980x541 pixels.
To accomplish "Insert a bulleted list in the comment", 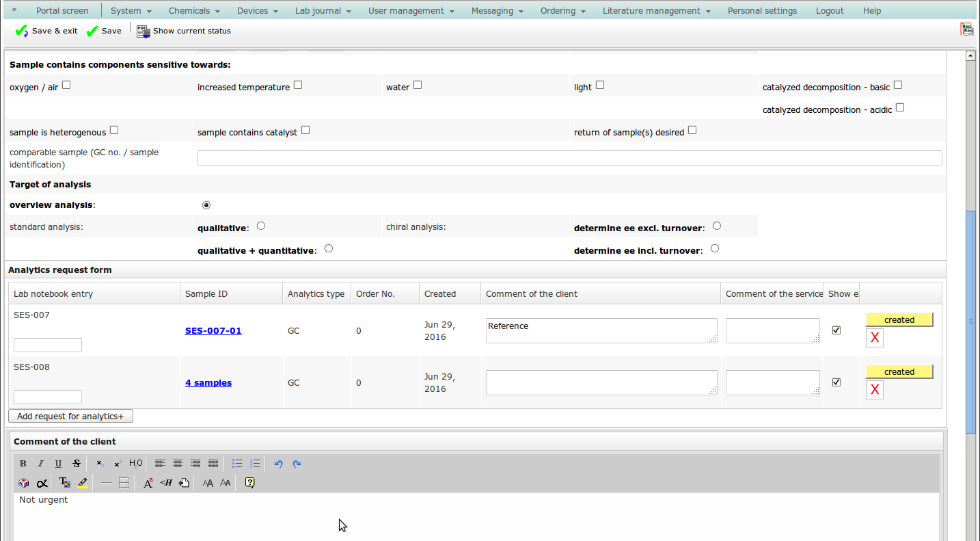I will (x=237, y=464).
